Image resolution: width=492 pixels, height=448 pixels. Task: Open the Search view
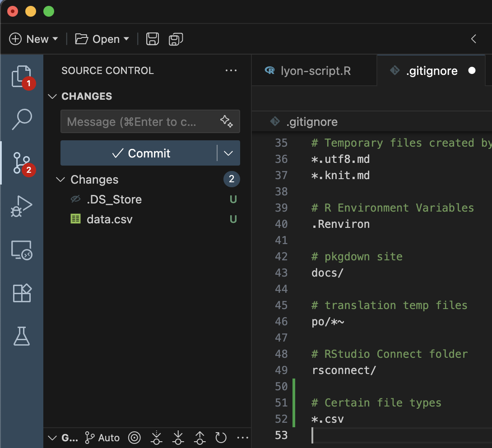pos(21,119)
